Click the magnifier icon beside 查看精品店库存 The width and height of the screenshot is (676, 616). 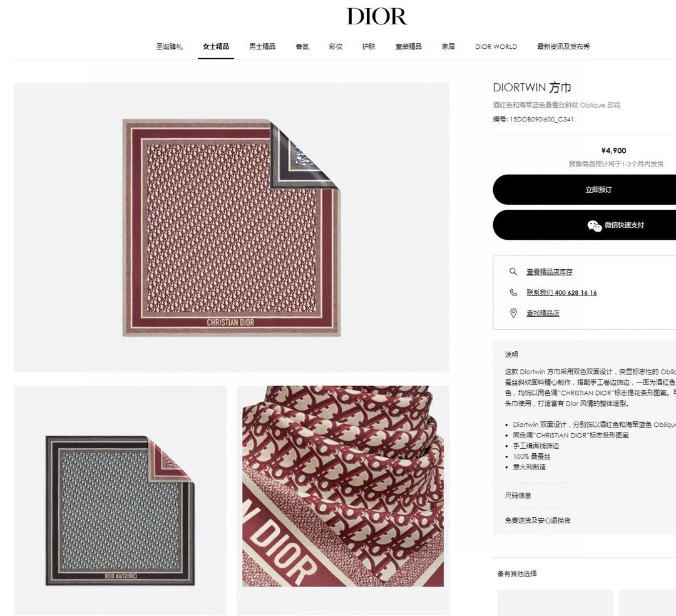(x=513, y=272)
